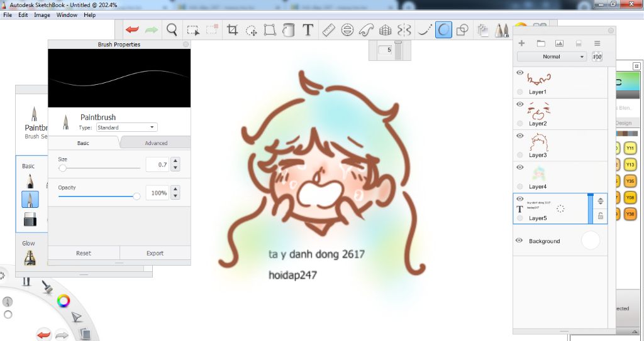Screen dimensions: 644x341
Task: Select the Zoom magnifier tool
Action: click(x=172, y=30)
